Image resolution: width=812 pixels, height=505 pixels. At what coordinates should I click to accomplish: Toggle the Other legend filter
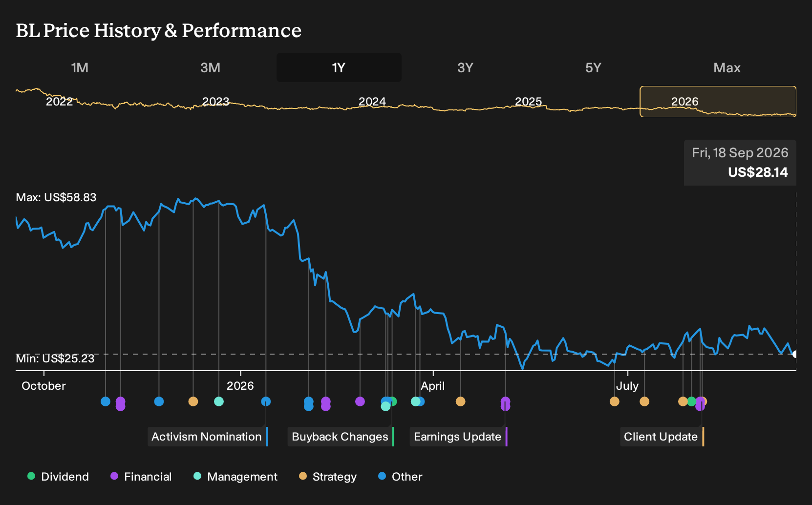click(x=400, y=477)
